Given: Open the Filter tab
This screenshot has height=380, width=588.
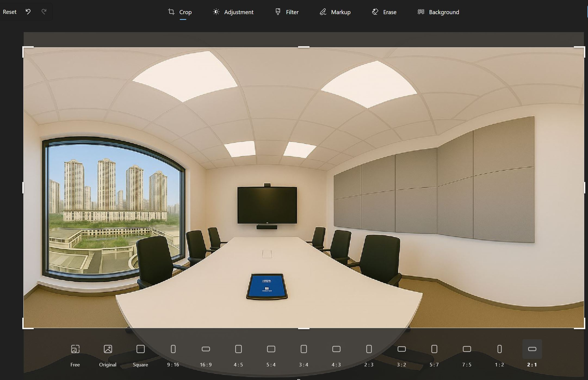Looking at the screenshot, I should click(x=287, y=12).
